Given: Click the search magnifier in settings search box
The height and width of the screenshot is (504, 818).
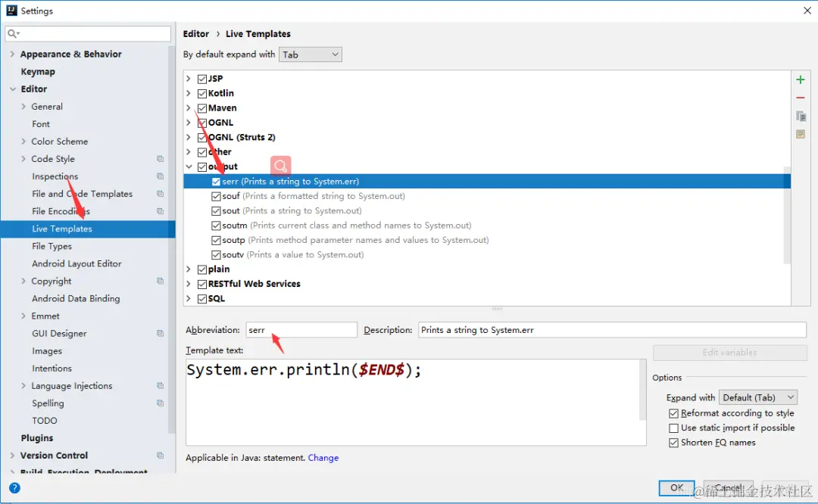Looking at the screenshot, I should (x=13, y=34).
